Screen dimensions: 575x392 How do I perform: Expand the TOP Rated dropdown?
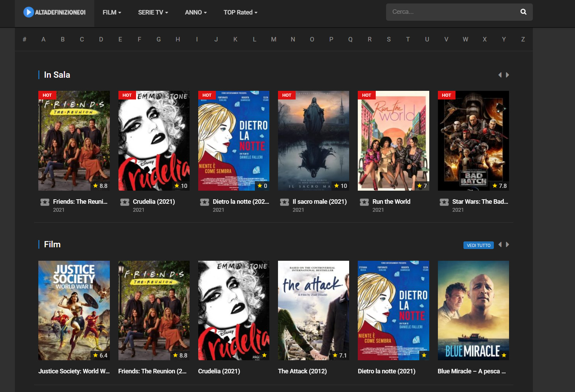coord(240,12)
